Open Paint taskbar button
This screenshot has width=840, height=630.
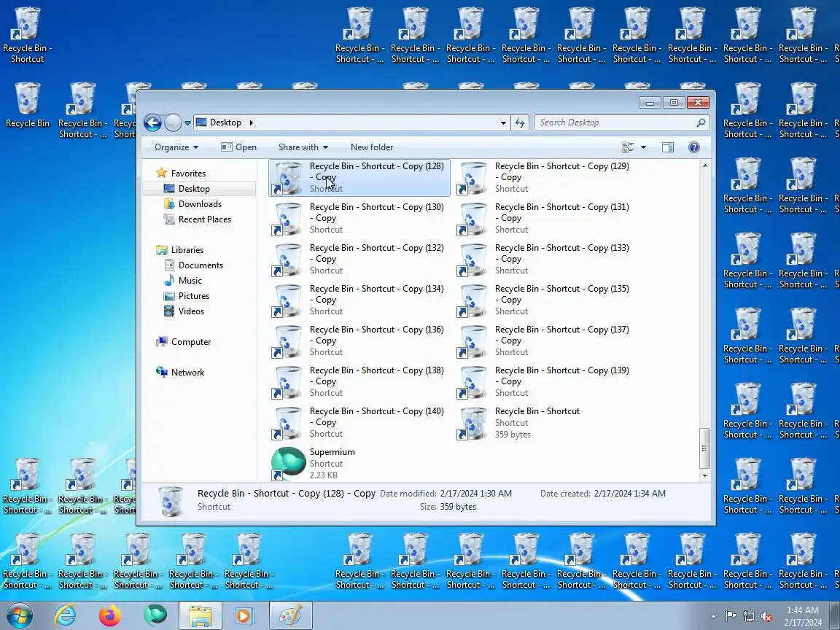click(289, 616)
